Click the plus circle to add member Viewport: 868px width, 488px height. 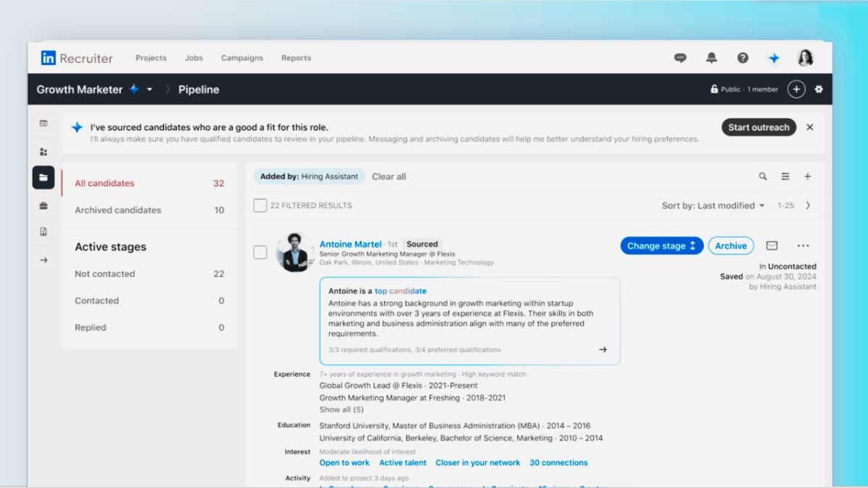point(796,89)
